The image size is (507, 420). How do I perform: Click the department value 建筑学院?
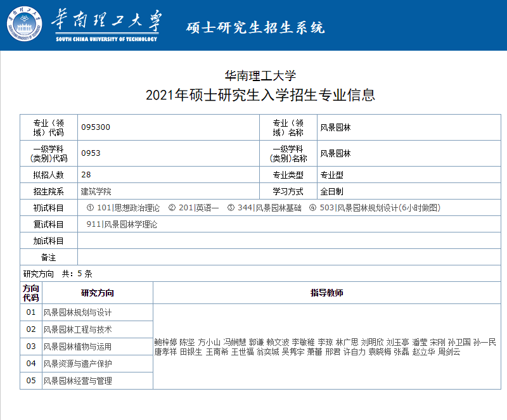point(96,191)
